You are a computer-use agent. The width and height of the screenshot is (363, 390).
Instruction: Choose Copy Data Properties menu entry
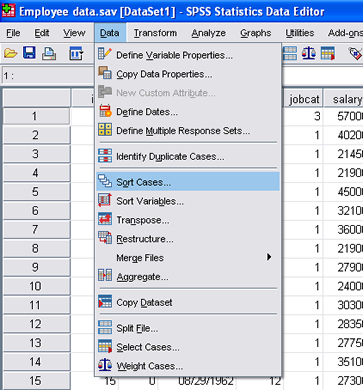pyautogui.click(x=188, y=74)
